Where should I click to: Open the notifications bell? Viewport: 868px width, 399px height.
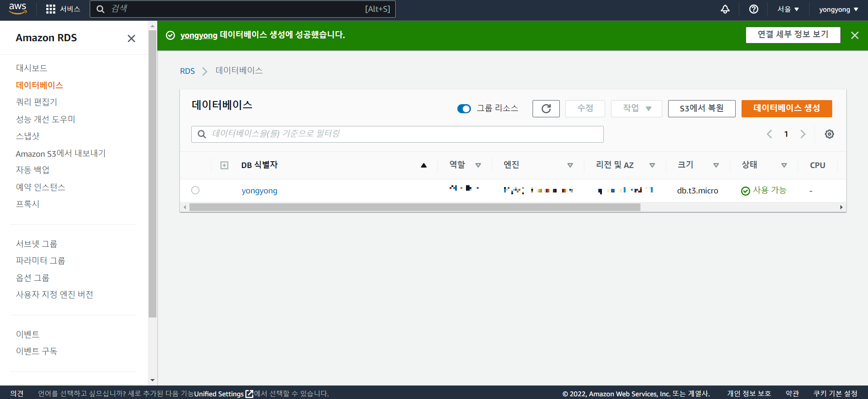tap(725, 9)
